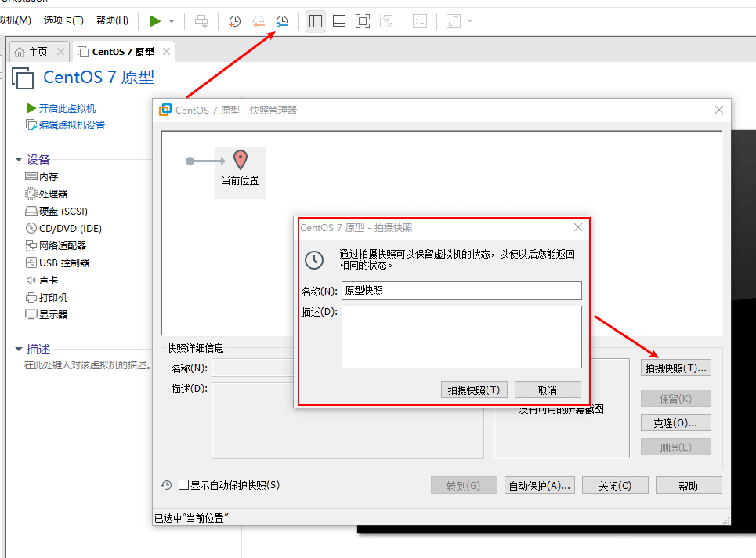Open snapshot manager from toolbar wrench-clock icon
The width and height of the screenshot is (756, 558).
(282, 21)
